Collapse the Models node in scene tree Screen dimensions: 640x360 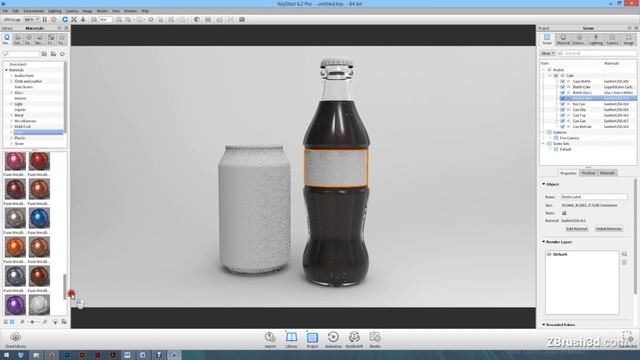tap(543, 70)
